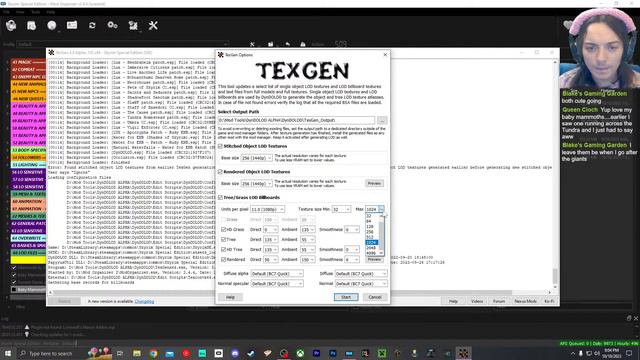This screenshot has height=360, width=640.
Task: Open the Profiles card icon
Action: click(72, 25)
